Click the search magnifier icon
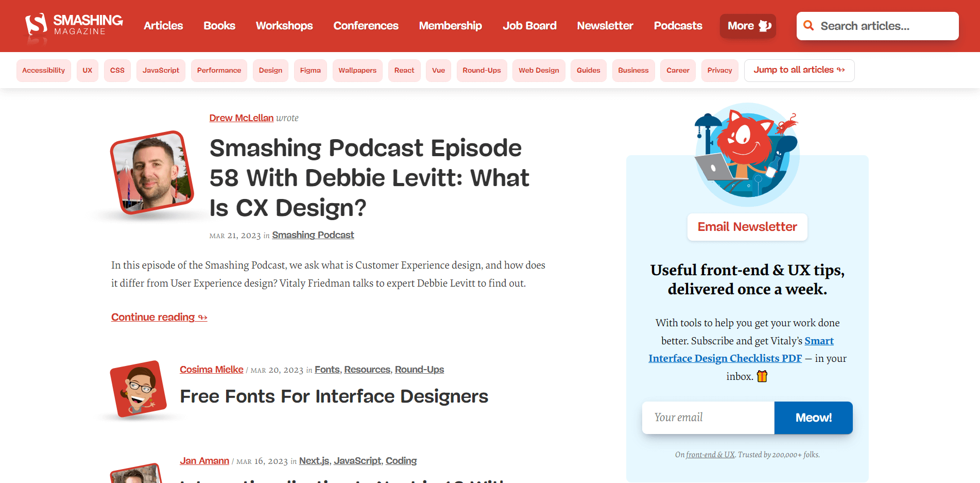 [809, 26]
